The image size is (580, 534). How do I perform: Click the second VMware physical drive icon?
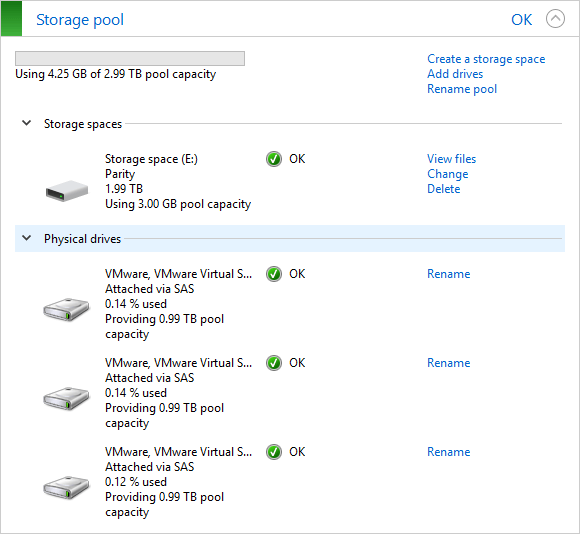click(66, 398)
